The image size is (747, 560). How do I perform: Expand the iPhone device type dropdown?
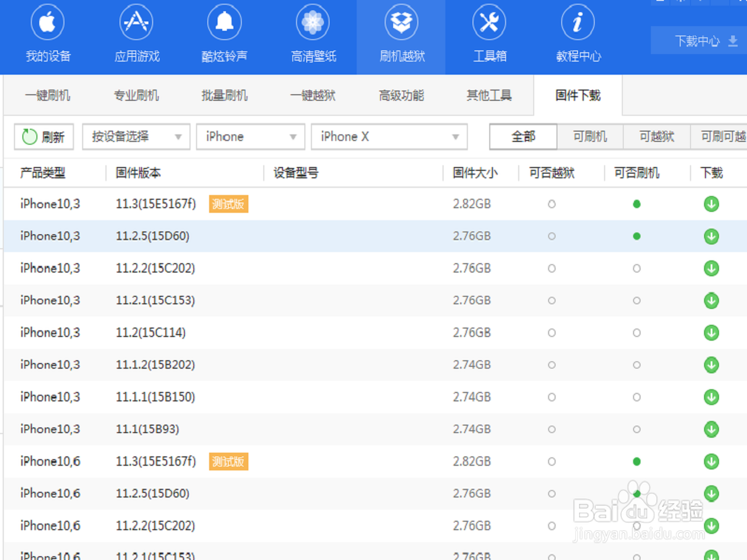[x=250, y=137]
